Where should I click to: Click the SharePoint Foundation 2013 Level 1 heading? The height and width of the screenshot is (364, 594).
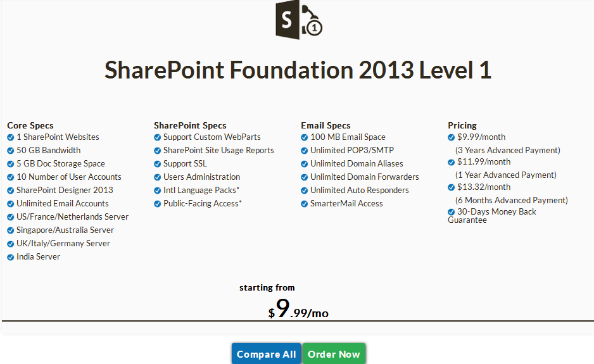(x=298, y=70)
